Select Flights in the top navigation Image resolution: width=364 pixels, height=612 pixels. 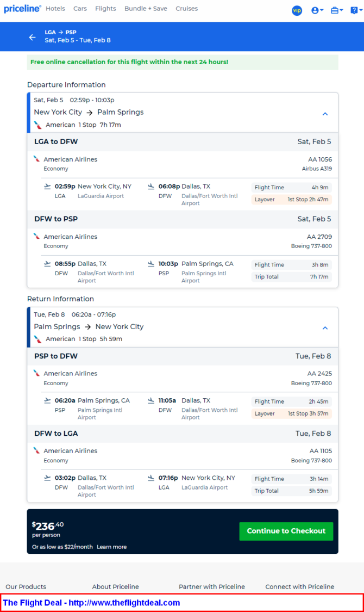coord(105,9)
